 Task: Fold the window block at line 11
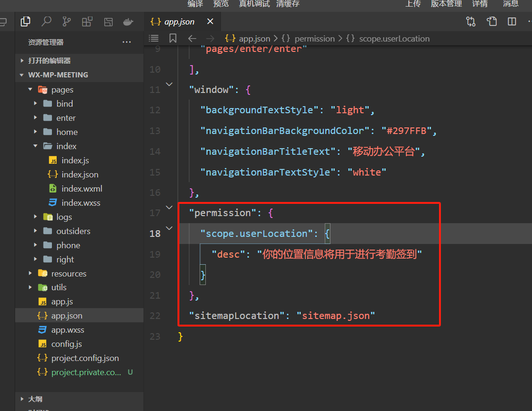[169, 84]
